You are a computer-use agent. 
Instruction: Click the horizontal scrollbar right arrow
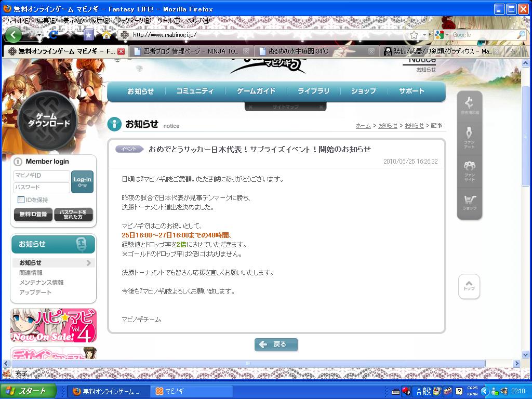click(516, 363)
